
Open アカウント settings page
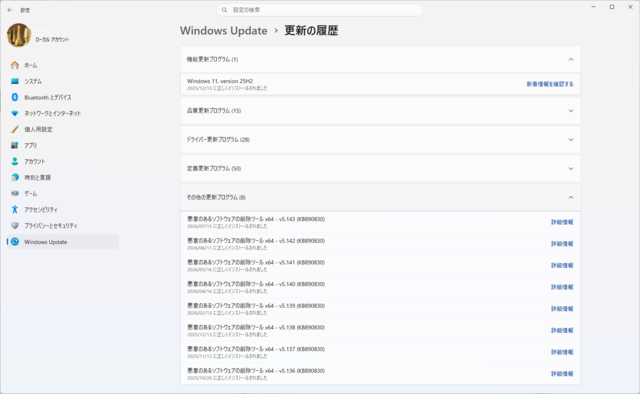(x=62, y=161)
